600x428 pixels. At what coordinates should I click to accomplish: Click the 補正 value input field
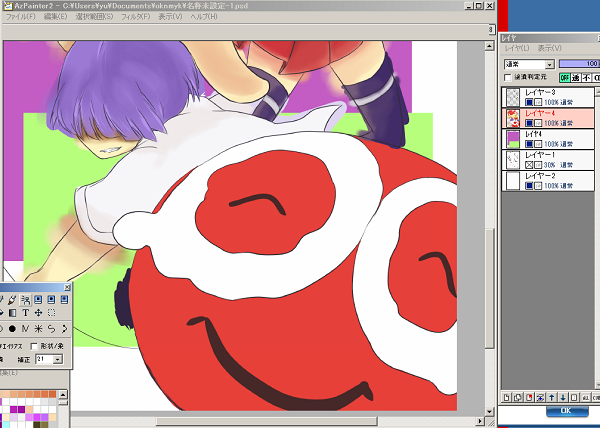(44, 359)
